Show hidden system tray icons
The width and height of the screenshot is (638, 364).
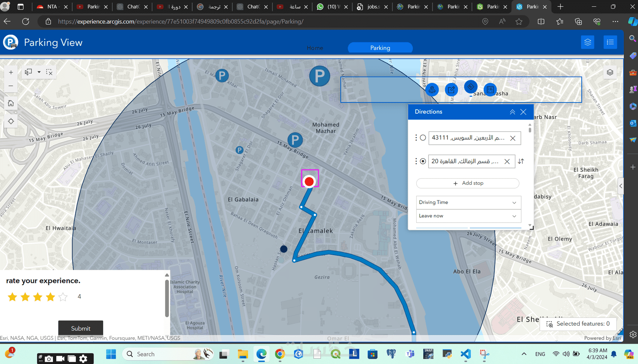[x=524, y=354]
